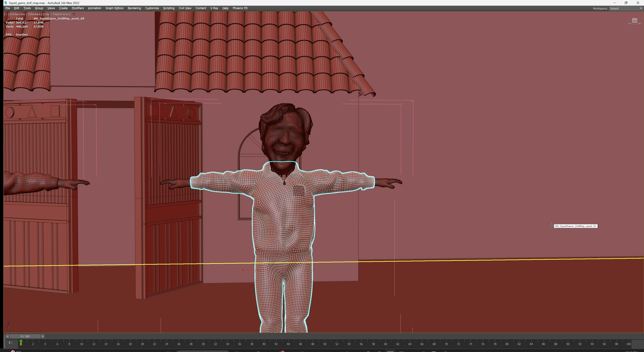Open the Perspective viewport label menu
The image size is (644, 352).
coord(18,14)
